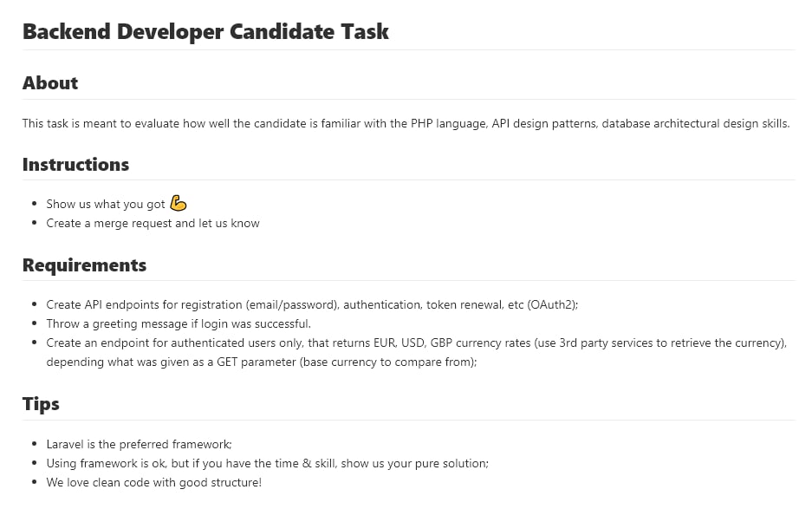The height and width of the screenshot is (509, 812).
Task: Click the OAuth2 text in requirements
Action: point(553,304)
